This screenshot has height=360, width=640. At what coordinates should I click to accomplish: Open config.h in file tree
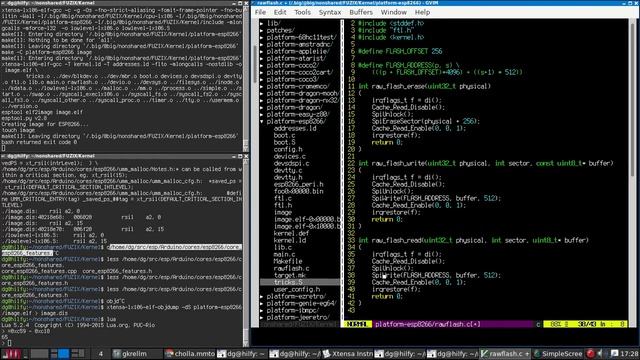(288, 149)
